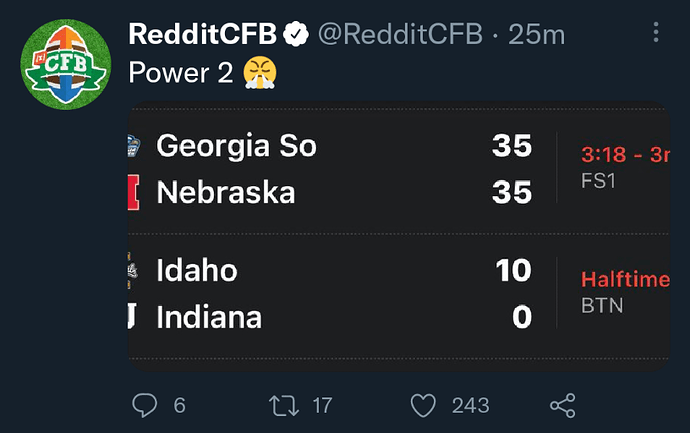Click the like count 243
690x433 pixels.
click(470, 405)
